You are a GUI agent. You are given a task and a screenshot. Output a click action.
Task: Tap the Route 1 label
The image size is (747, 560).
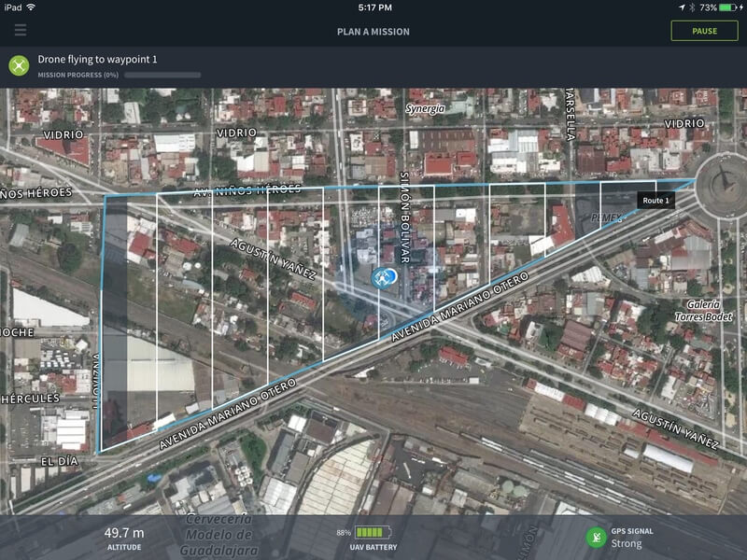(655, 201)
